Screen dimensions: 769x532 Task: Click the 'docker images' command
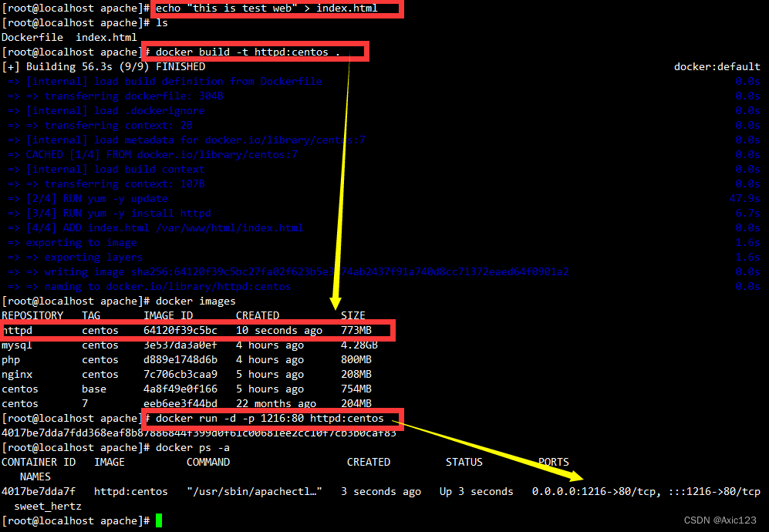click(196, 301)
